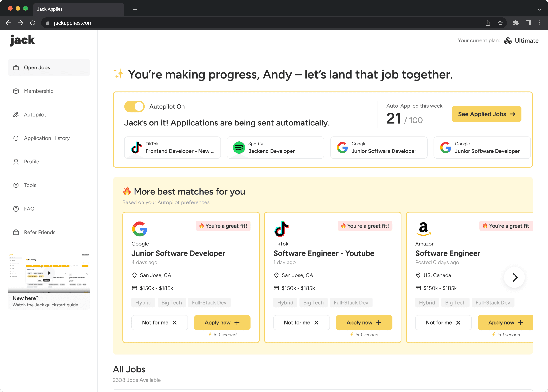Viewport: 548px width, 392px height.
Task: Toggle the Autopilot On switch
Action: tap(134, 106)
